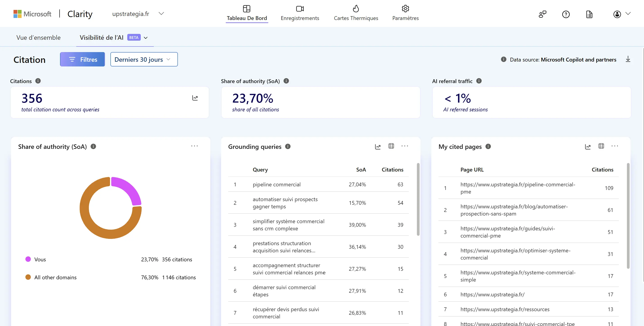Click the Page URL column header

click(472, 170)
